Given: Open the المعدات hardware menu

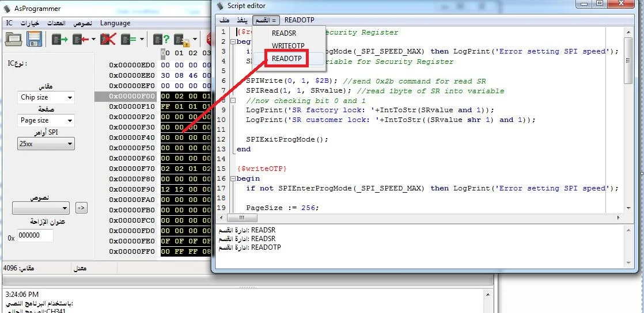Looking at the screenshot, I should 56,23.
